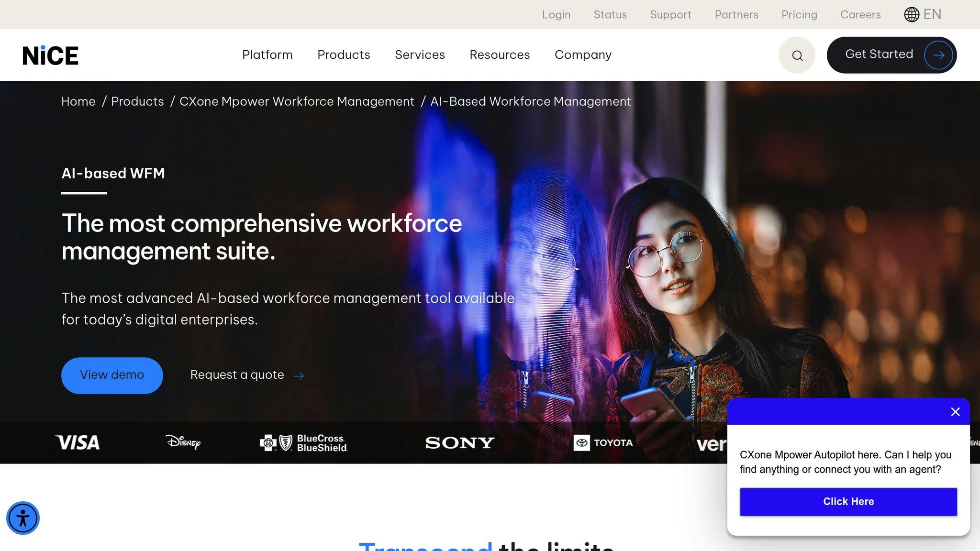Viewport: 980px width, 551px height.
Task: Open the Products menu
Action: [x=344, y=55]
